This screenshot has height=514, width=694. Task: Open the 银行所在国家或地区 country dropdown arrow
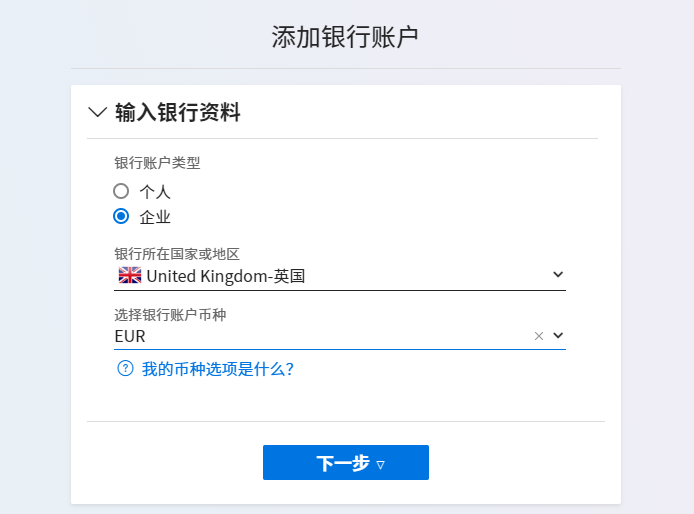pyautogui.click(x=558, y=275)
